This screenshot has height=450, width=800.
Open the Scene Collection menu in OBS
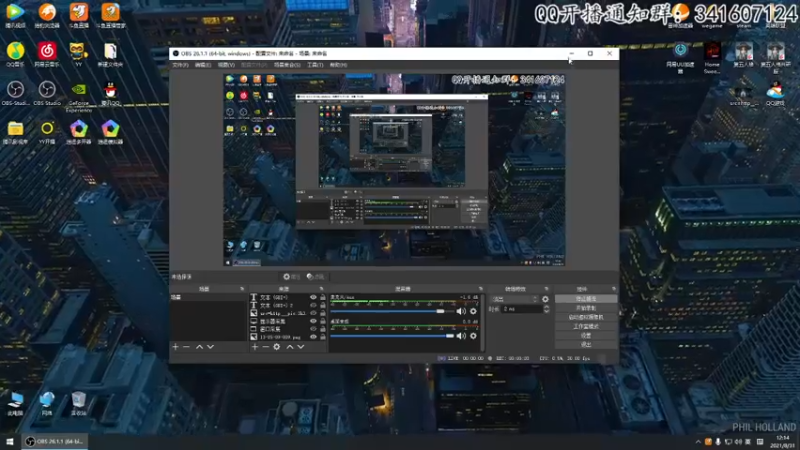(287, 65)
